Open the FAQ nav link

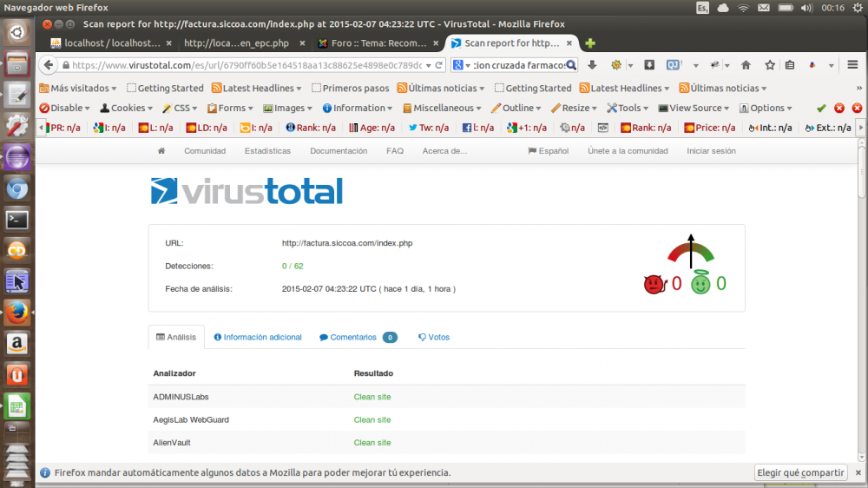click(x=395, y=151)
